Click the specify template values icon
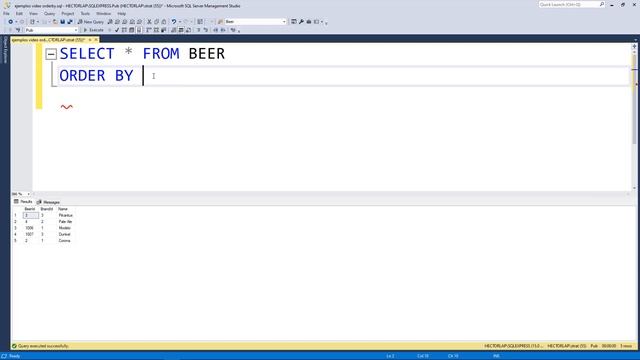 tap(232, 30)
